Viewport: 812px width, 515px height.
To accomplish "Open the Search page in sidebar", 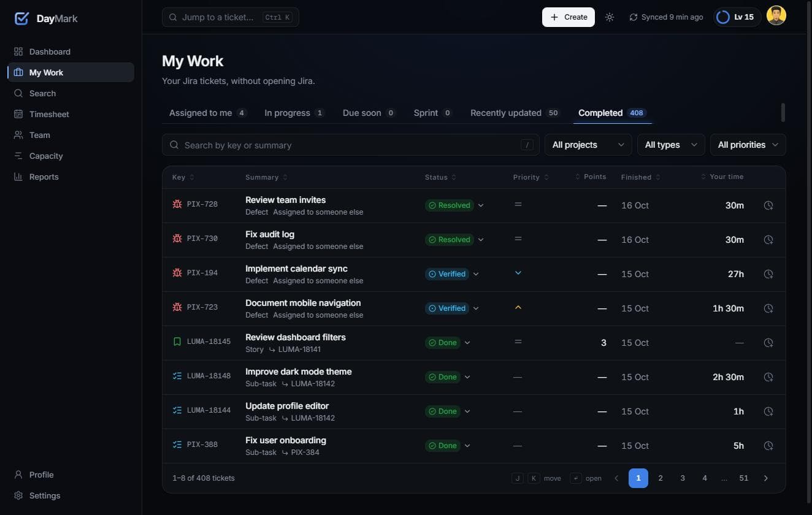I will click(x=71, y=93).
